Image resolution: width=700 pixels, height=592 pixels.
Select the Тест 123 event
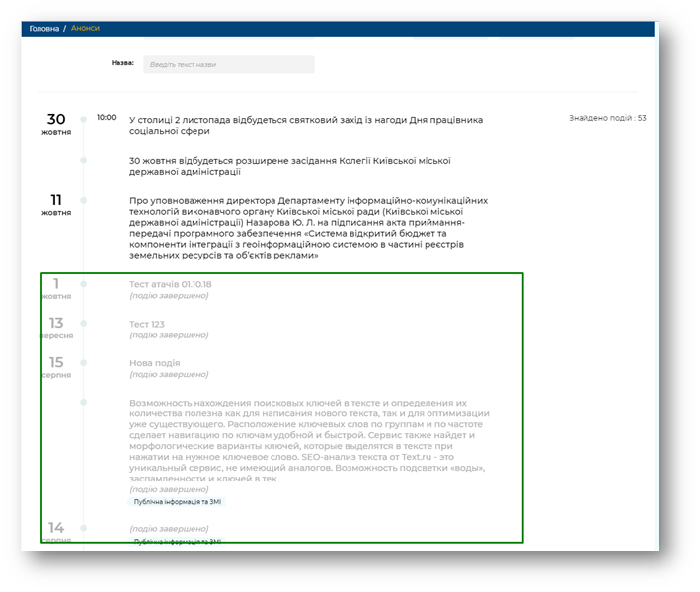click(146, 324)
